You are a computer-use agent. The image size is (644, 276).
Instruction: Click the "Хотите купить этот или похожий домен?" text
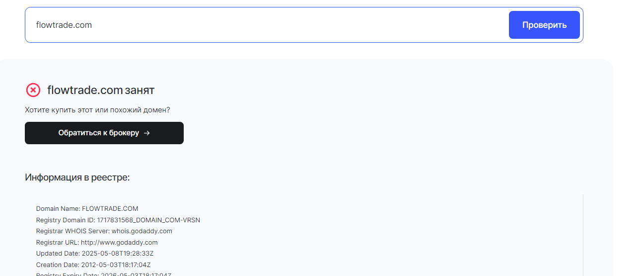point(97,110)
